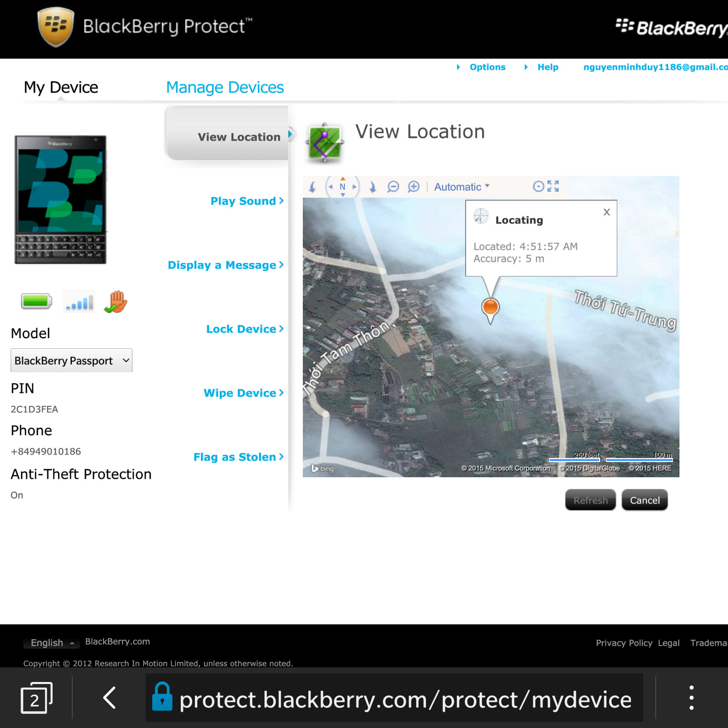Click the 2015 Microsoft Corporation map credit
The width and height of the screenshot is (728, 728).
506,468
